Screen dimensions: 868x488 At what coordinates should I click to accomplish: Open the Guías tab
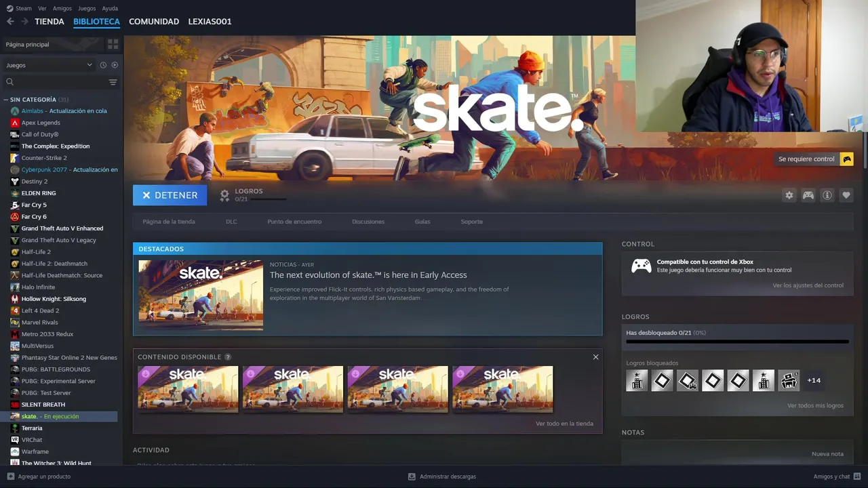pos(422,222)
